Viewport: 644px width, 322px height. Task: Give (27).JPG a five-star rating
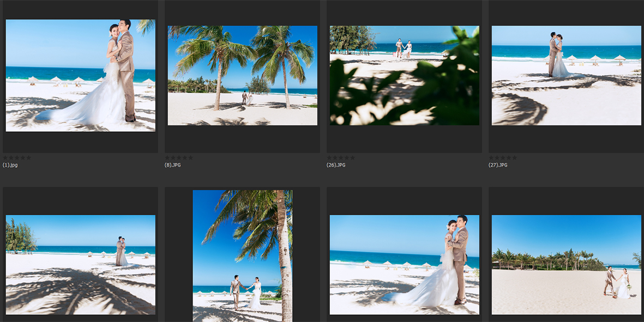[x=514, y=157]
